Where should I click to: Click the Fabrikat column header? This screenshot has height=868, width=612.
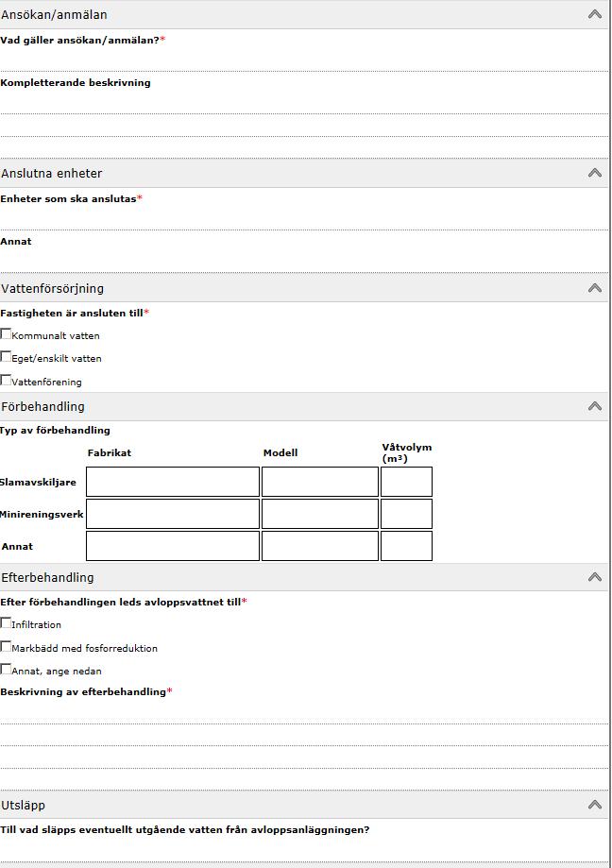click(x=110, y=452)
